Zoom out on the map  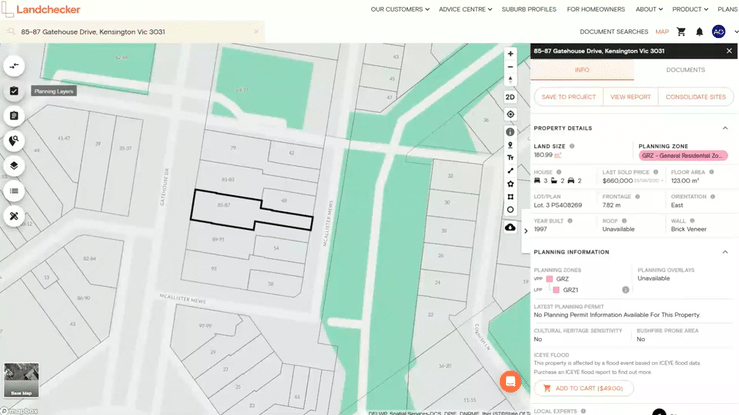[x=510, y=67]
